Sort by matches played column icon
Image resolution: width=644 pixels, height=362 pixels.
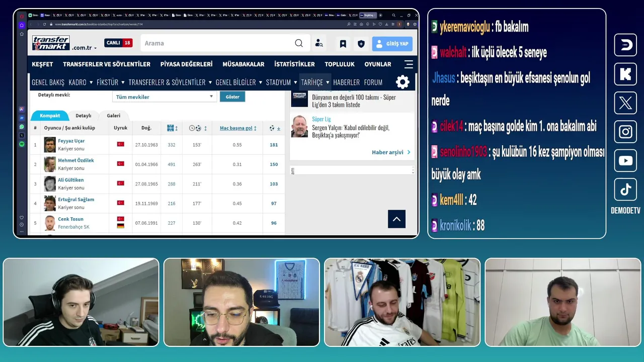[x=172, y=128]
